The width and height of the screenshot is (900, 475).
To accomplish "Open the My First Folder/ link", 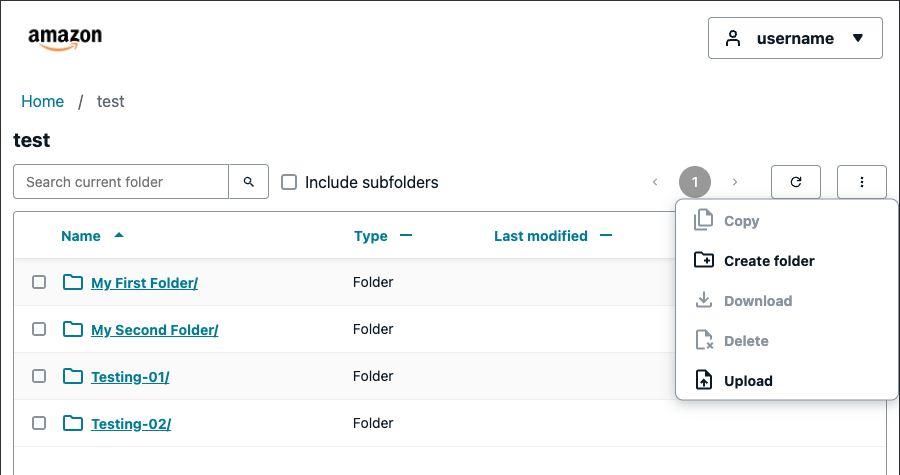I will pyautogui.click(x=145, y=283).
